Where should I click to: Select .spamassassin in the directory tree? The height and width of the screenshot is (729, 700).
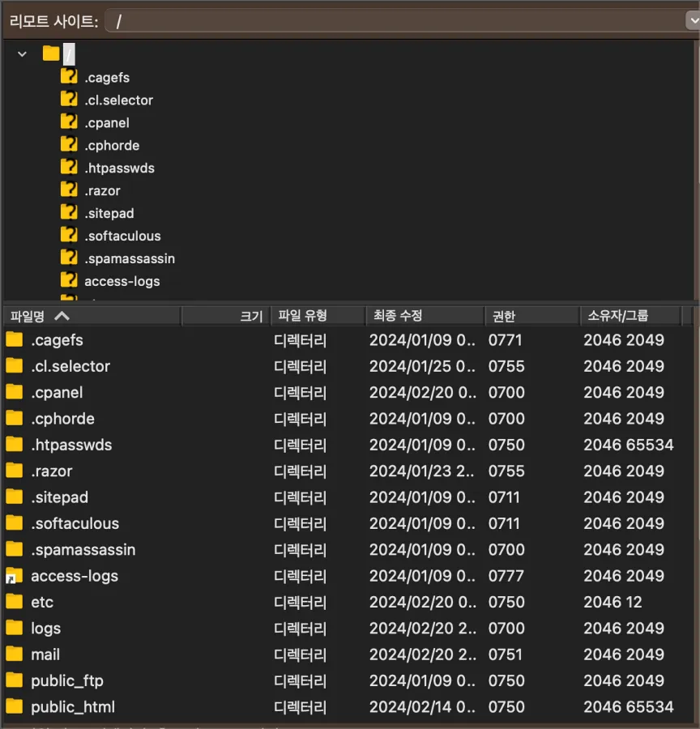129,259
